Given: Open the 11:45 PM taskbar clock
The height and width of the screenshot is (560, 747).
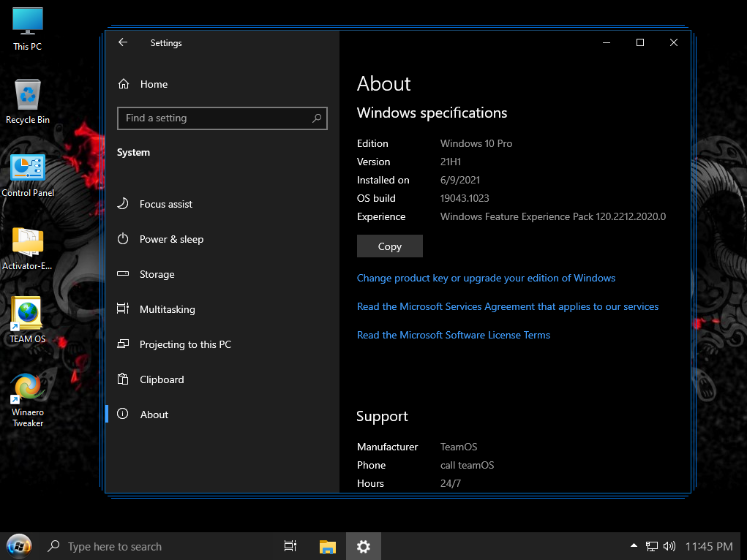Looking at the screenshot, I should click(709, 546).
